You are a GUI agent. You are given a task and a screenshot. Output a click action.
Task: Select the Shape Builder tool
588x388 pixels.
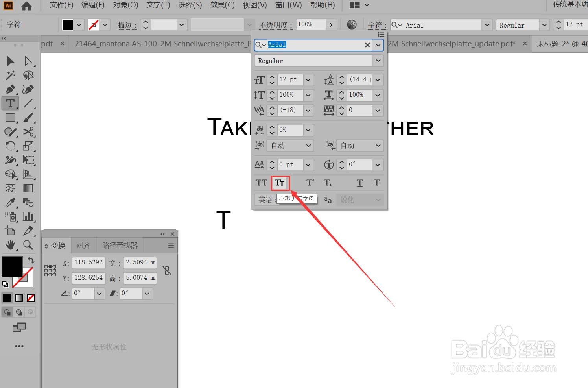pyautogui.click(x=11, y=174)
